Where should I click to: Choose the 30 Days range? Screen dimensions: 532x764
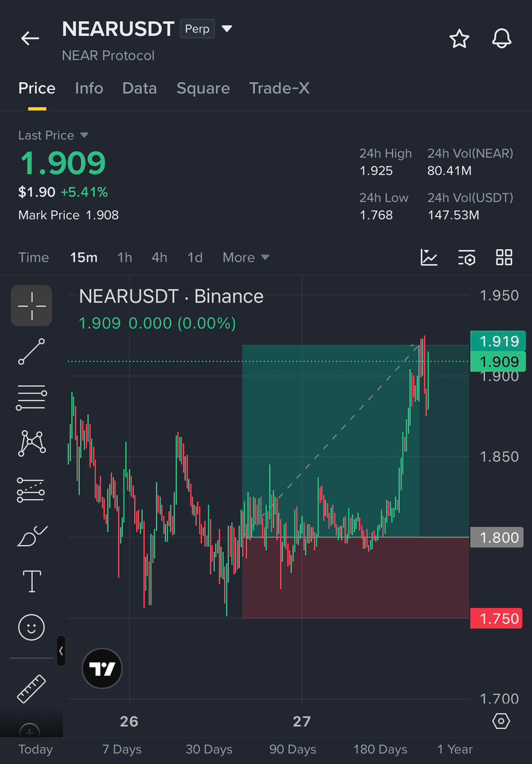click(x=209, y=749)
